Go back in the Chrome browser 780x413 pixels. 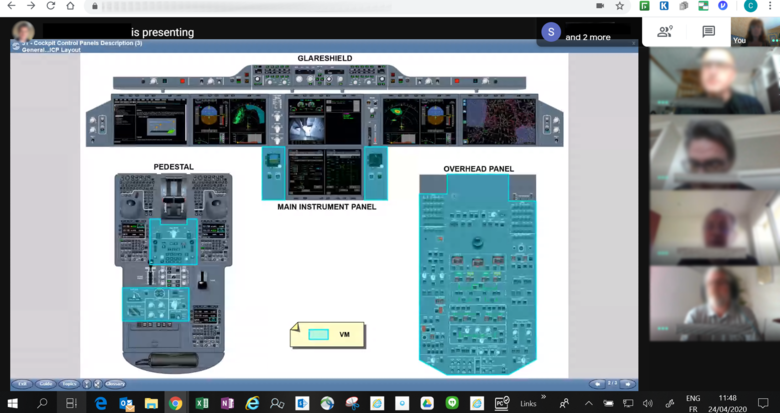pos(11,6)
